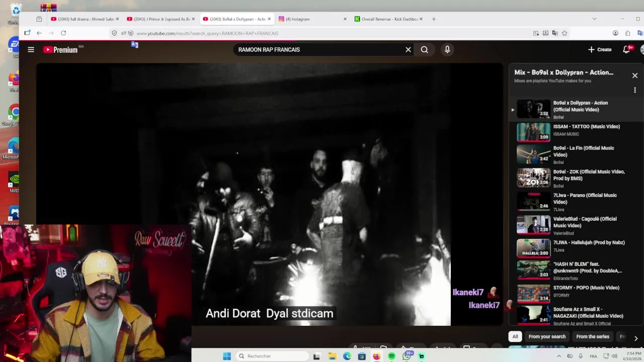Open browser account profile icon
Viewport: 644px width, 362px height.
coord(615,33)
